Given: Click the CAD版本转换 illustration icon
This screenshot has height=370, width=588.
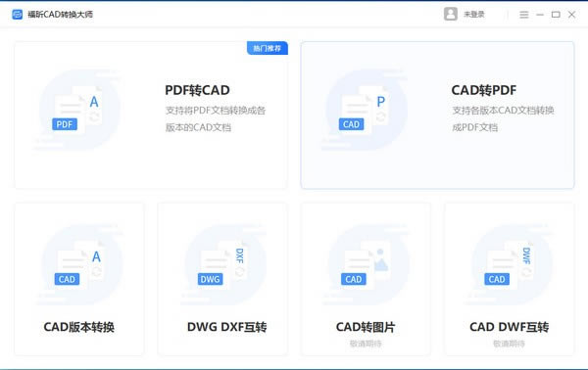Looking at the screenshot, I should coord(79,264).
